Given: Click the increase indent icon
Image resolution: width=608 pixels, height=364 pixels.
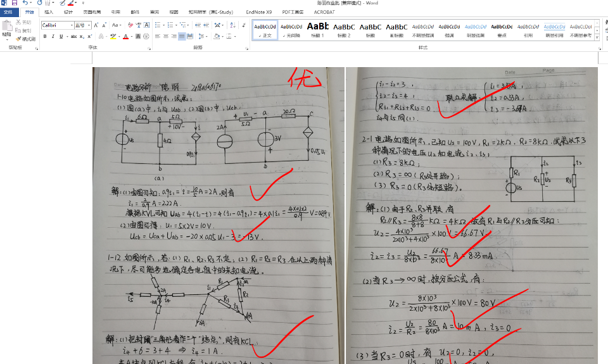Looking at the screenshot, I should click(x=205, y=25).
